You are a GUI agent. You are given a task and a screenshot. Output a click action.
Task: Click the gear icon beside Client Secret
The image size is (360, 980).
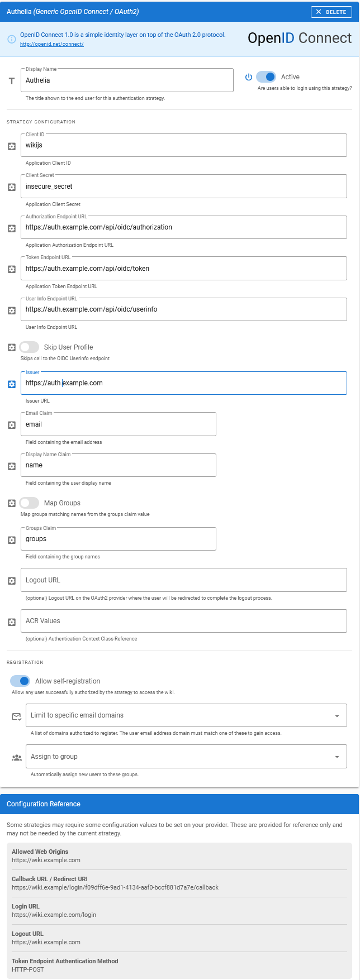[x=12, y=188]
